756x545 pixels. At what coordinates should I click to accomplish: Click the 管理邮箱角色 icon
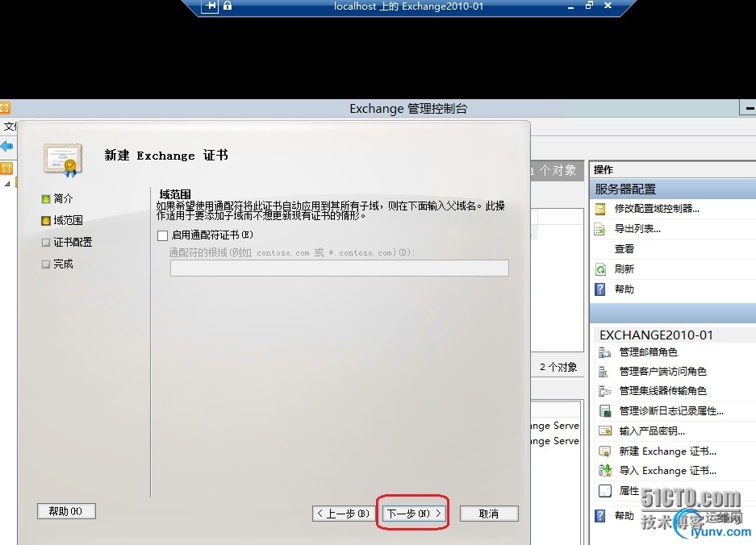point(604,352)
